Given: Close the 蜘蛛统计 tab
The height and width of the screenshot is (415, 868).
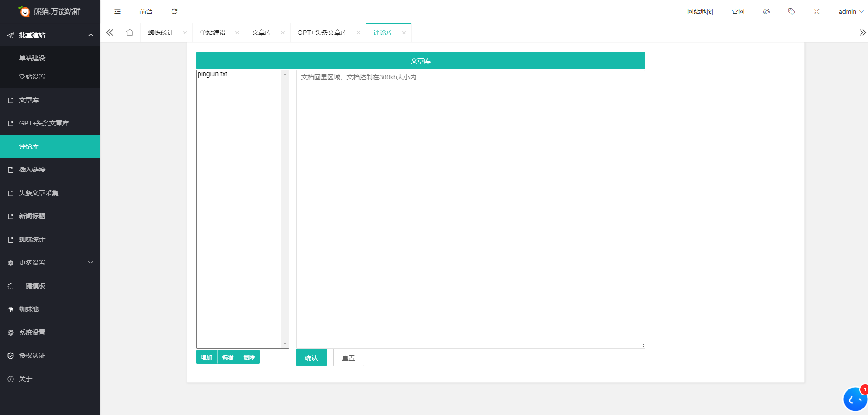Looking at the screenshot, I should [x=185, y=33].
